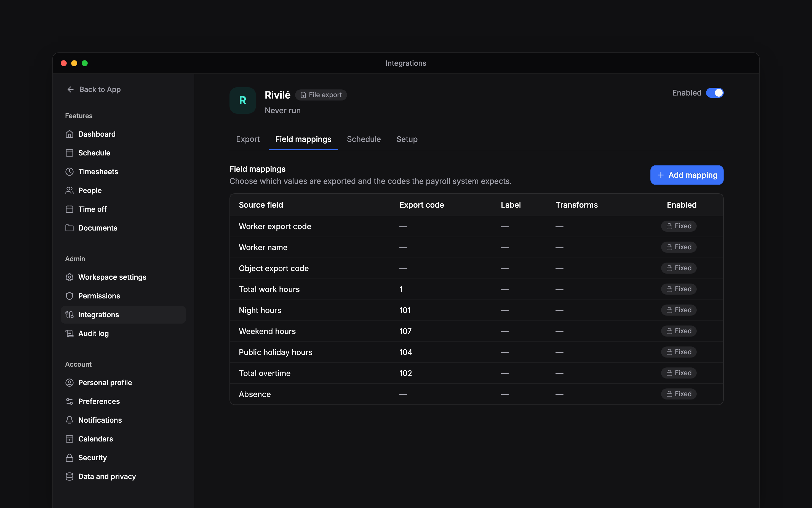The height and width of the screenshot is (508, 812).
Task: Click the Calendars grid icon
Action: tap(70, 439)
